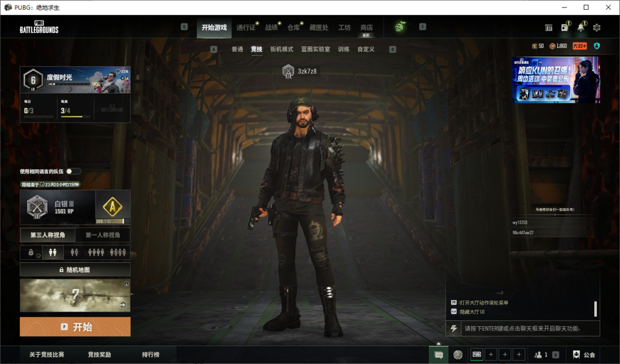Screen dimensions: 620x364
Task: Switch to 训练 tab
Action: [344, 49]
